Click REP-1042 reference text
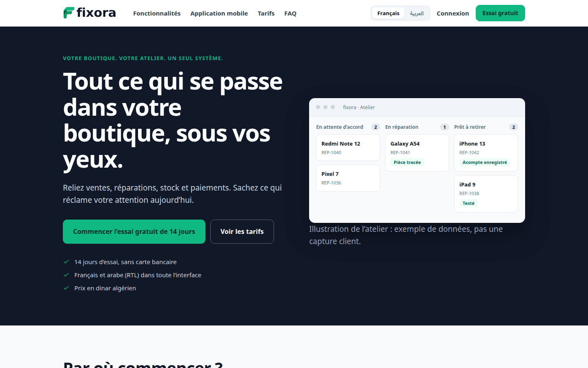588x368 pixels. (469, 153)
